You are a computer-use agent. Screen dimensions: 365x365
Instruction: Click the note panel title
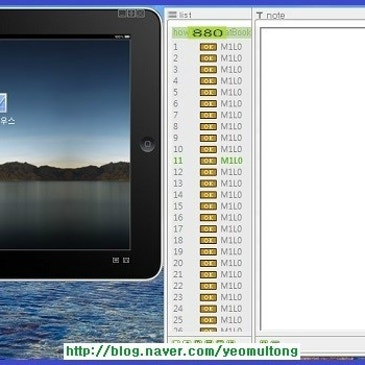point(275,15)
